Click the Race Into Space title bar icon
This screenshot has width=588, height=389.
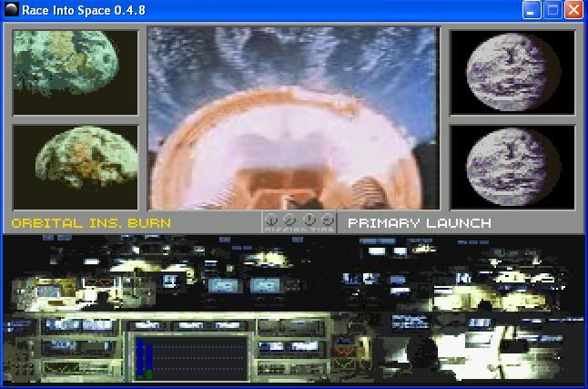11,9
